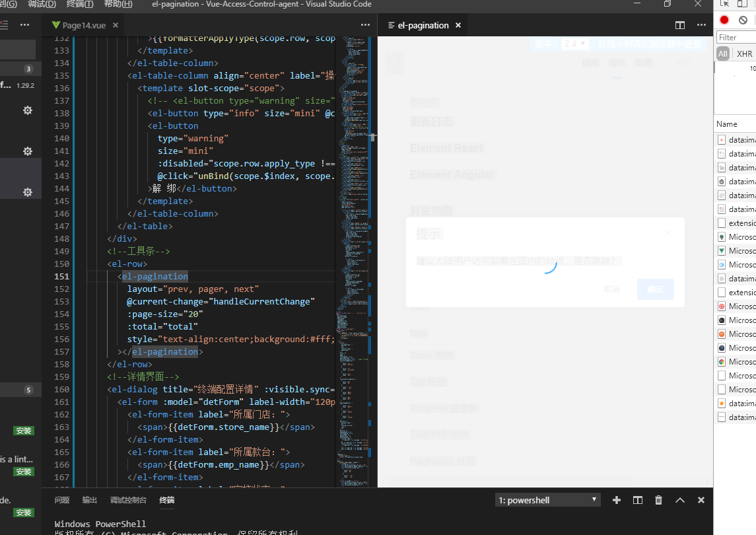Click the 安装 button below 'is a lint...'
The image size is (756, 535).
tap(24, 472)
